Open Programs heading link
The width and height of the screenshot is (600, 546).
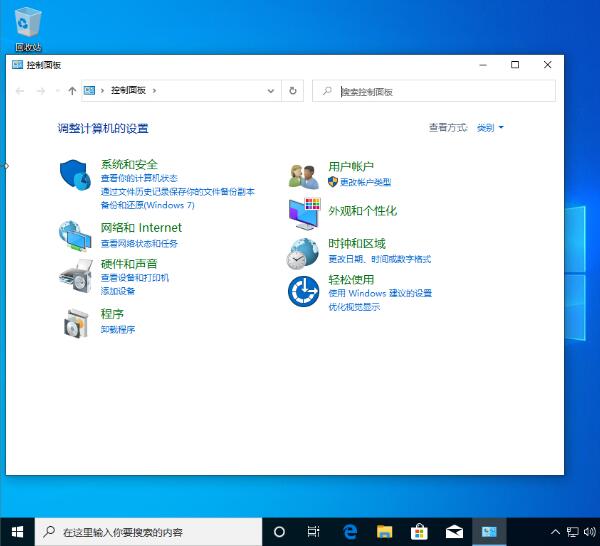point(112,314)
